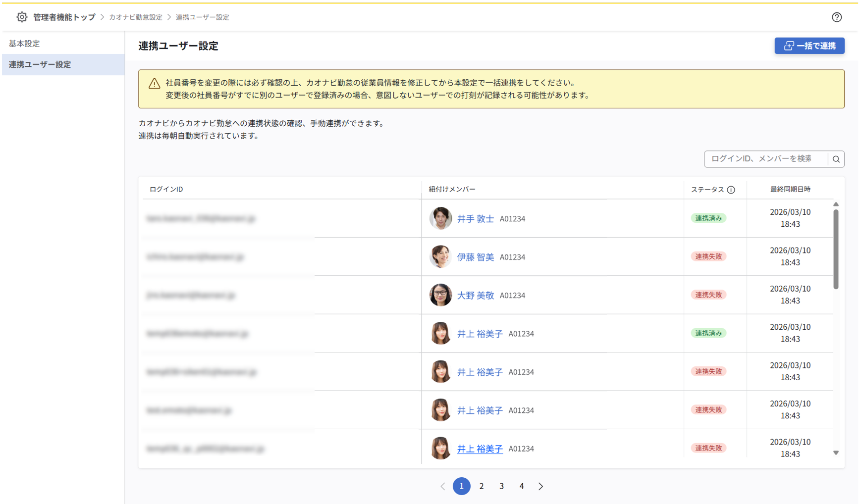This screenshot has height=504, width=863.
Task: Click the 連携済み status badge for 井手 敦士
Action: (x=708, y=218)
